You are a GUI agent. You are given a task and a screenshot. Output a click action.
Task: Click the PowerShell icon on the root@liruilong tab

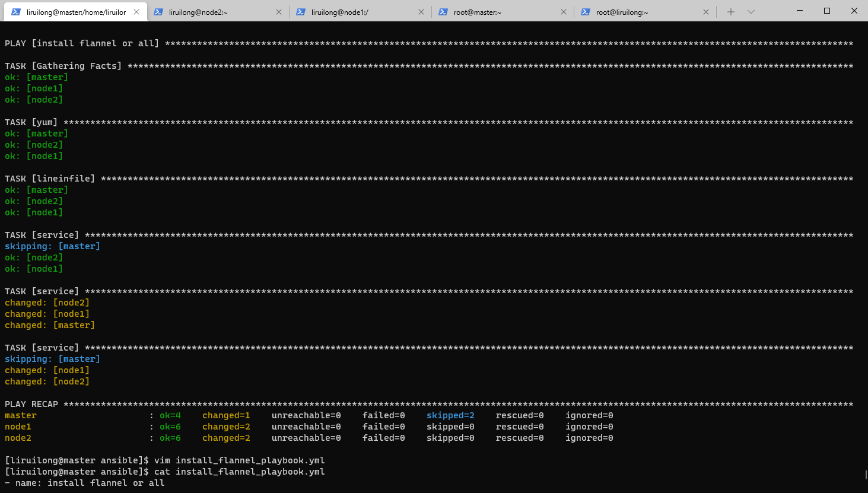click(586, 12)
